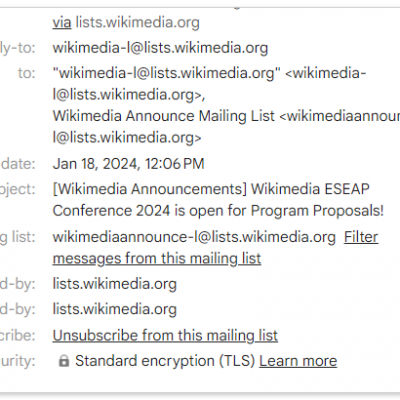Click the quoted first "to" recipient address
Image resolution: width=400 pixels, height=400 pixels.
pos(167,73)
